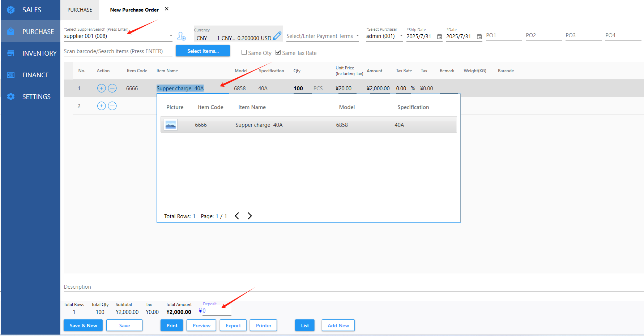
Task: Click the minus icon in row 1
Action: 112,88
